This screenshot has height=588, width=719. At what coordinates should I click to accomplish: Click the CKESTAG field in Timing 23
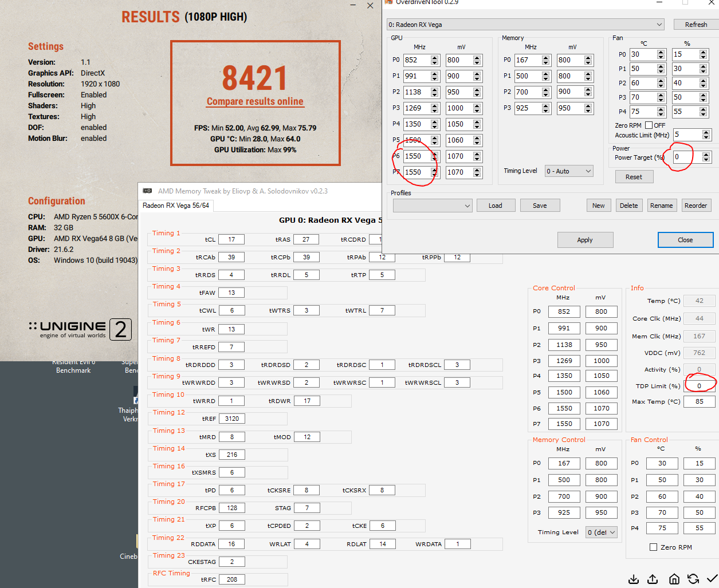pyautogui.click(x=231, y=562)
